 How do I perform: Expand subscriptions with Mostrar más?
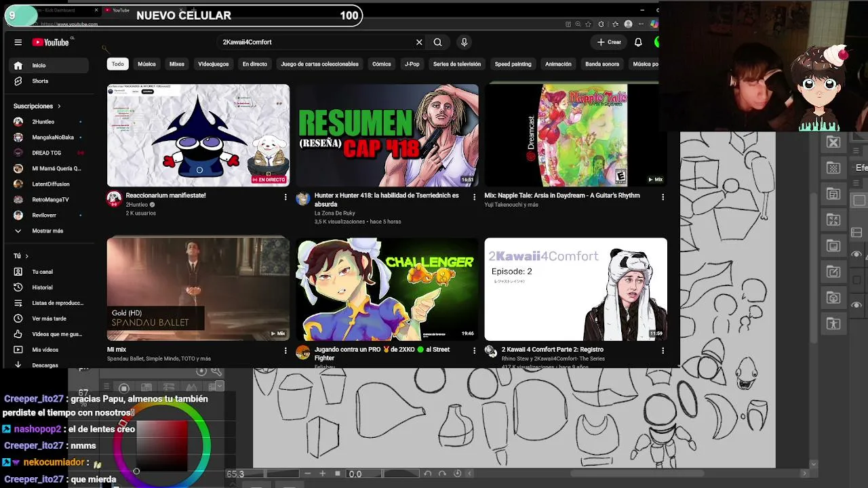tap(49, 231)
